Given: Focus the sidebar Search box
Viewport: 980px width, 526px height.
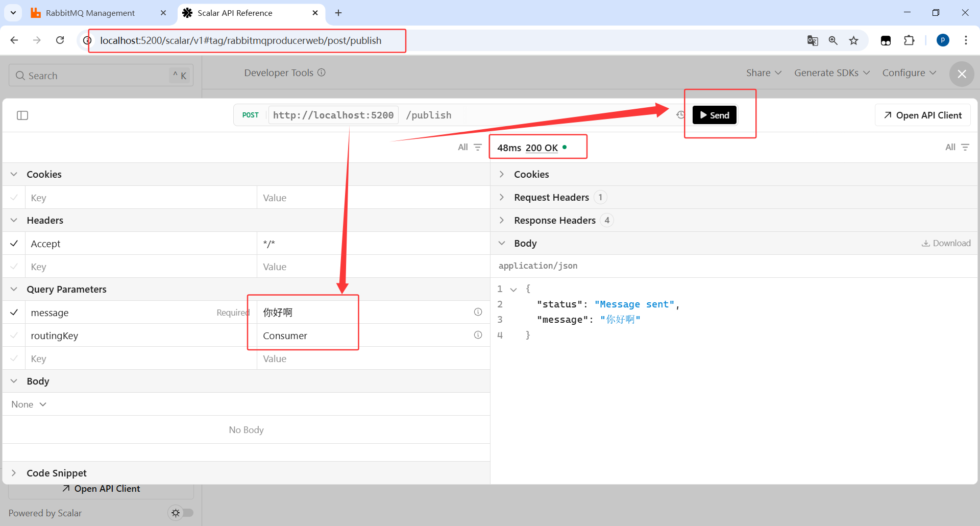Looking at the screenshot, I should (x=101, y=76).
